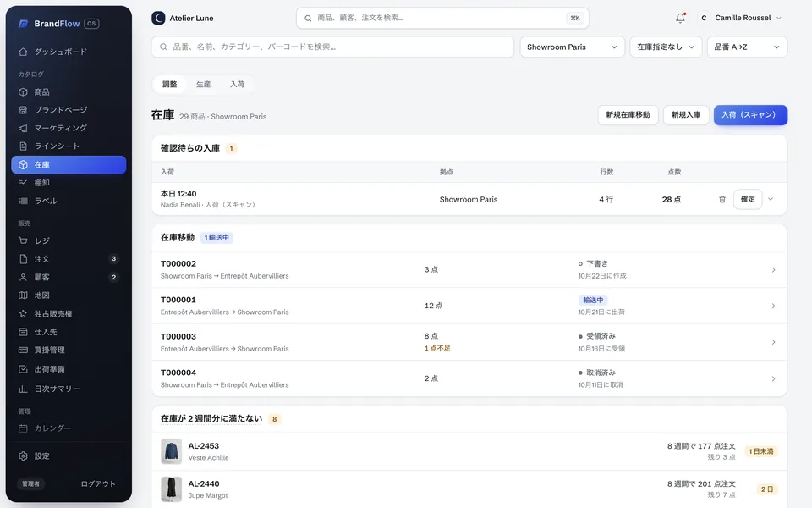Click the 仕入先 archive icon
The height and width of the screenshot is (508, 812).
23,332
